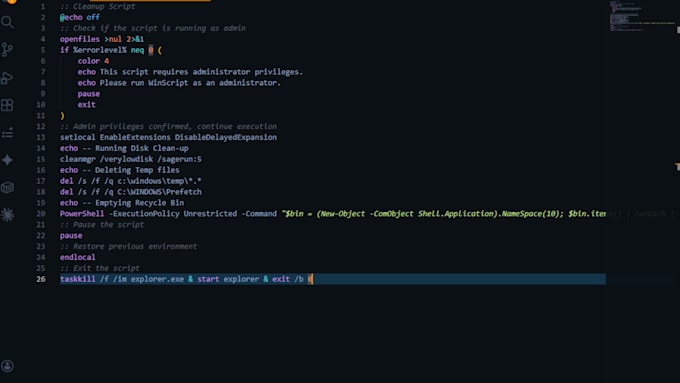The image size is (680, 383).
Task: Click the 'endlocal' line
Action: coord(78,257)
